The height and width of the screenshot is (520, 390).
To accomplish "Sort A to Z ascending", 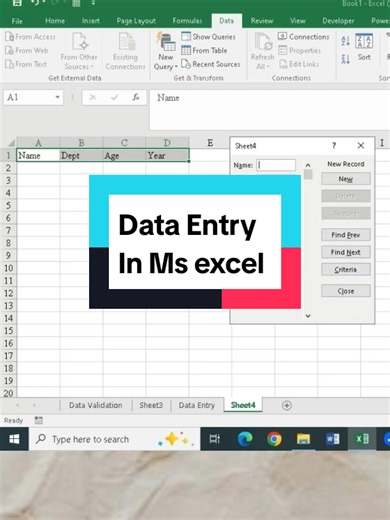I will point(346,41).
